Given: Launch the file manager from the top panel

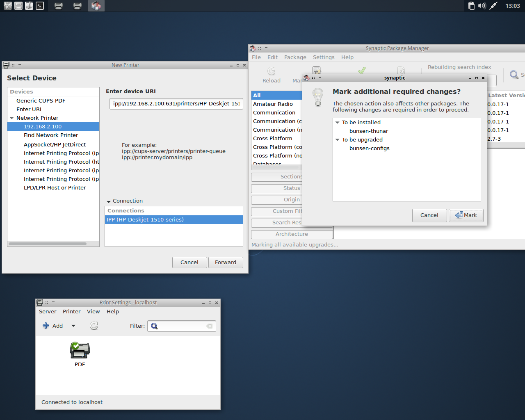Looking at the screenshot, I should 18,6.
